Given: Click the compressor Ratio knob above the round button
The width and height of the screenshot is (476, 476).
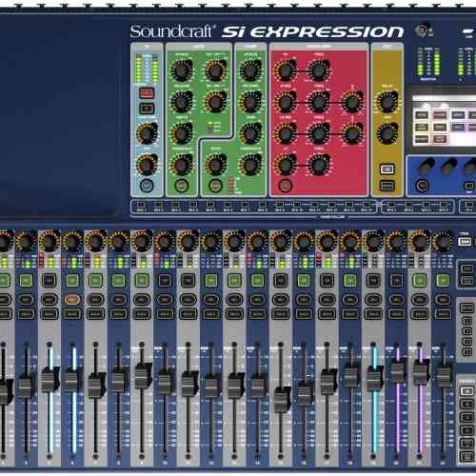Looking at the screenshot, I should [x=216, y=165].
